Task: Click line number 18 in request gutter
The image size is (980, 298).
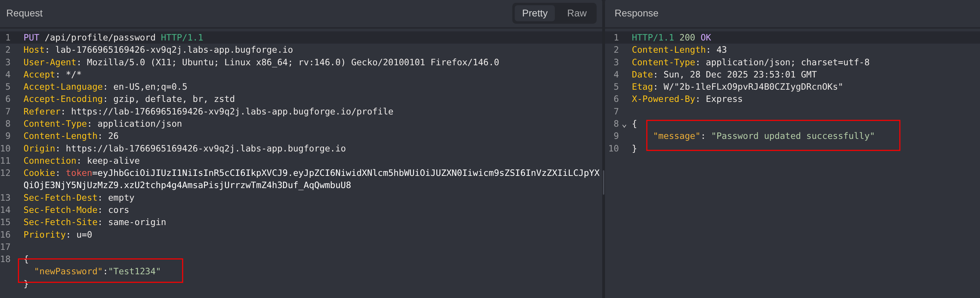Action: click(x=6, y=259)
